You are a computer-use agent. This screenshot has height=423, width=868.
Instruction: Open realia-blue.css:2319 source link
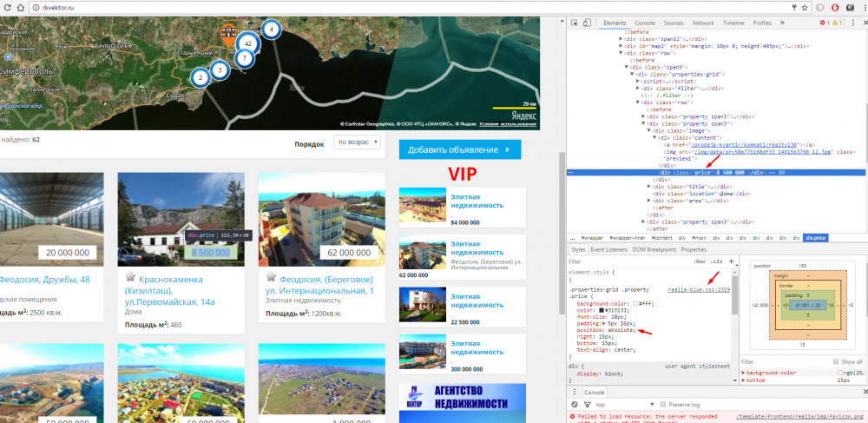coord(699,289)
